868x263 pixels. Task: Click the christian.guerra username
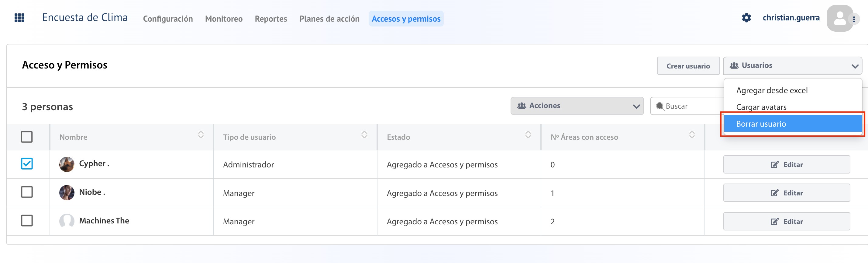(791, 18)
